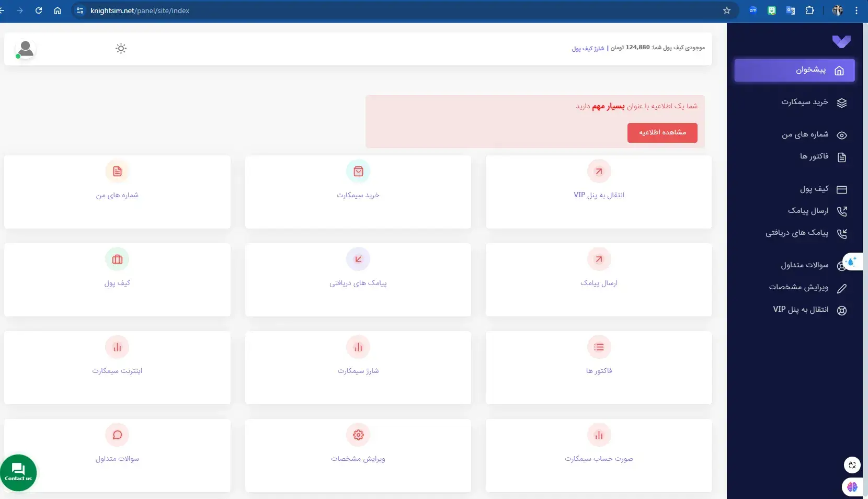Open the Chrome profile avatar
This screenshot has width=868, height=499.
[838, 10]
